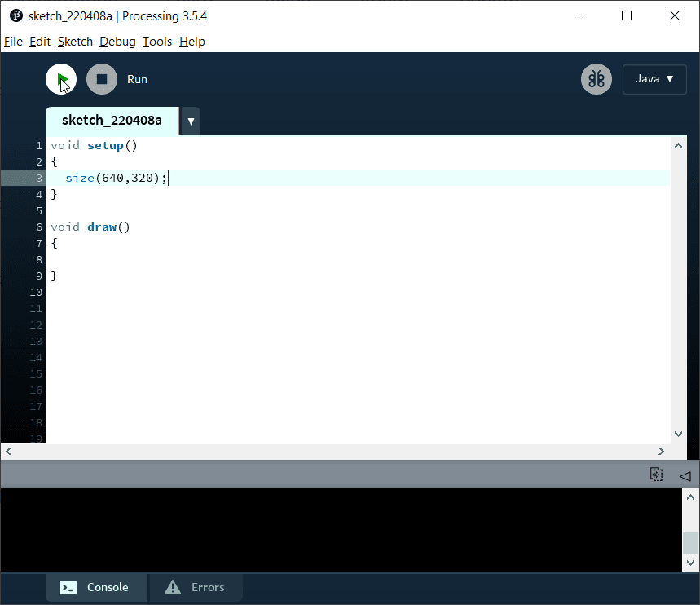Minimize the Processing window

coord(579,15)
